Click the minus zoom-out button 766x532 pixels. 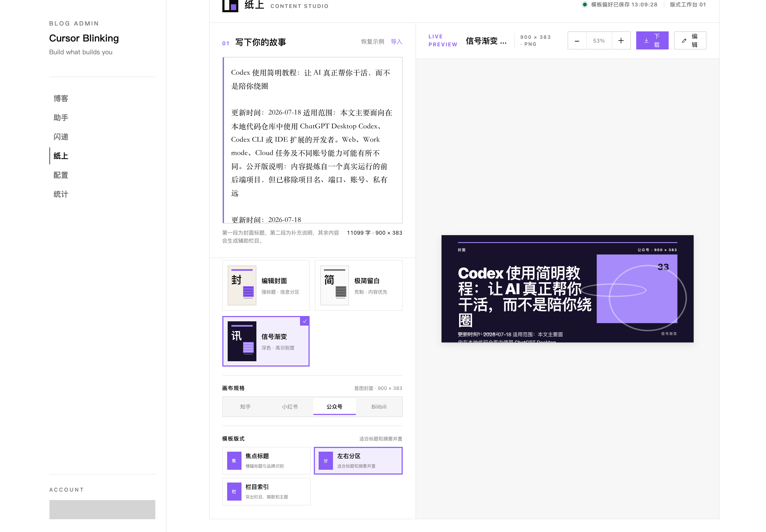577,41
